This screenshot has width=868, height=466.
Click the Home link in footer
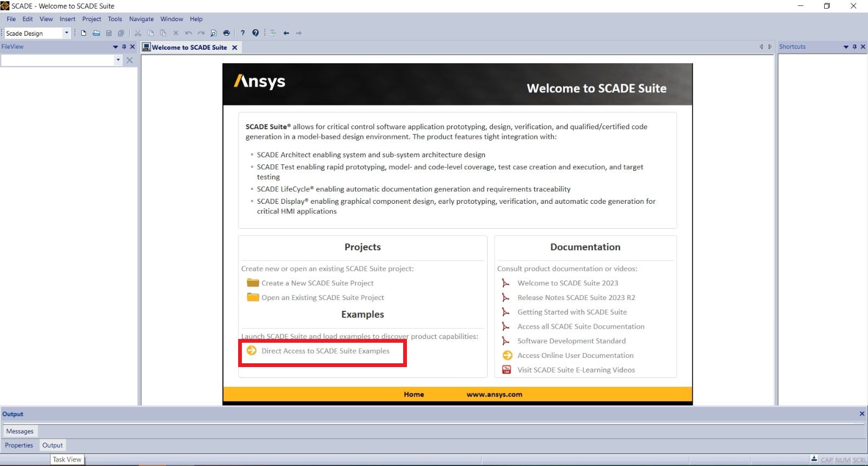point(414,394)
